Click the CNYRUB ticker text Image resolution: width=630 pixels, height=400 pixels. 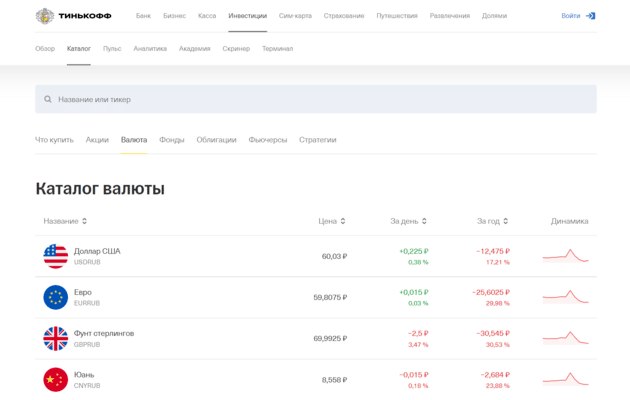(x=87, y=386)
